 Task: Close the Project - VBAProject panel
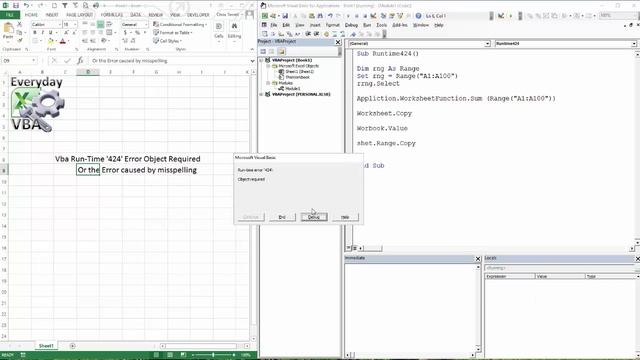[x=338, y=42]
